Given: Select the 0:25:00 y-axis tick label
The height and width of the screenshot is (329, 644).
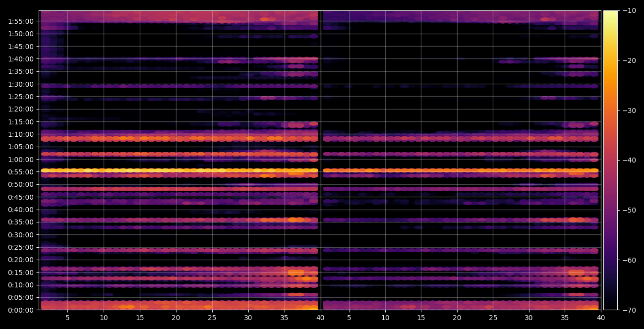Looking at the screenshot, I should [21, 247].
